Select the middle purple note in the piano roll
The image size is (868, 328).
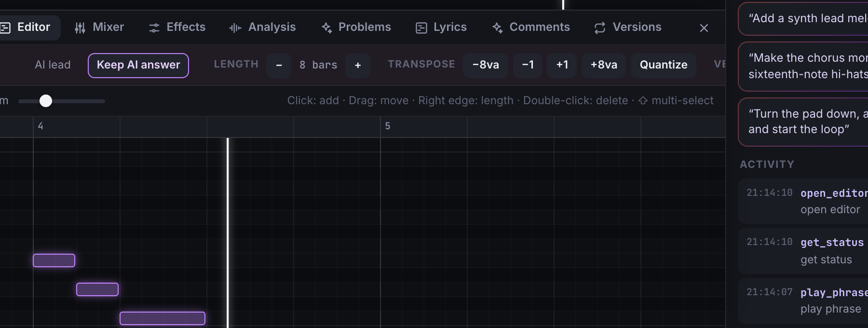pos(97,289)
